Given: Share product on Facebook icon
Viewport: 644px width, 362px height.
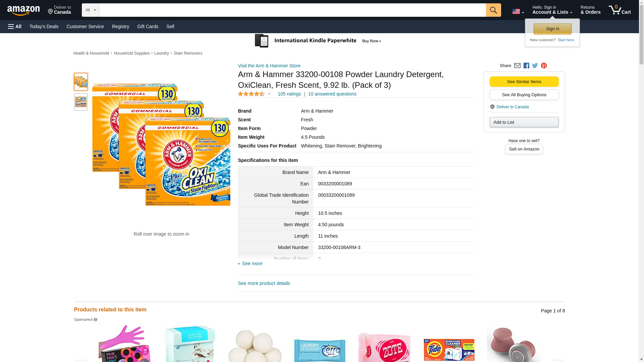Looking at the screenshot, I should pyautogui.click(x=526, y=66).
